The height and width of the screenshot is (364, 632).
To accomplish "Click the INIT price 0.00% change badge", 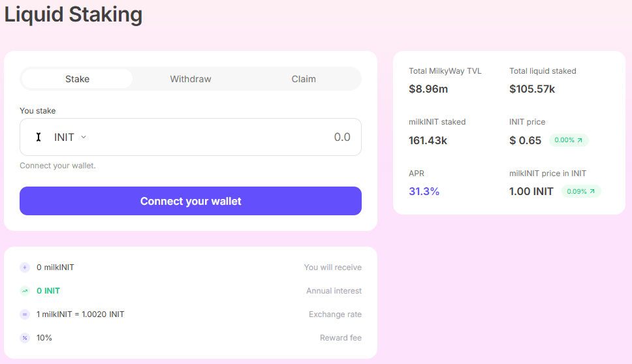I will pyautogui.click(x=569, y=140).
